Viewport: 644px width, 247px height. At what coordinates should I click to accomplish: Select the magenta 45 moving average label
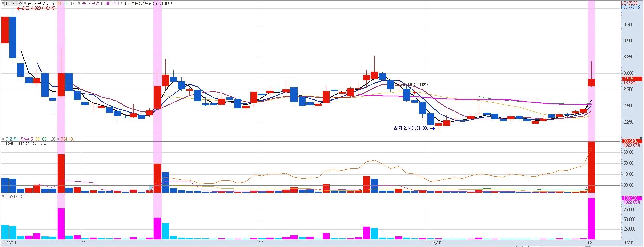108,3
